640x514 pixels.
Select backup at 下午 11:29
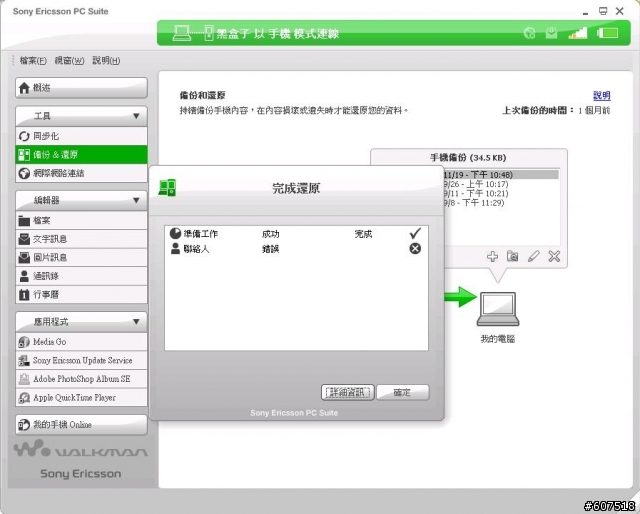[x=501, y=203]
